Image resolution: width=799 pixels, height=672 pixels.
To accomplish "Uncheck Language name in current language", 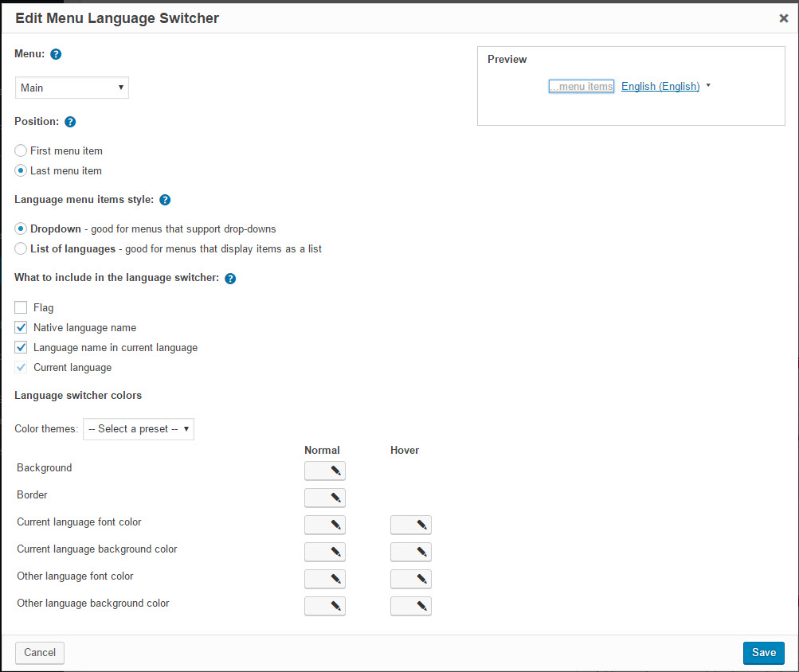I will click(x=21, y=347).
